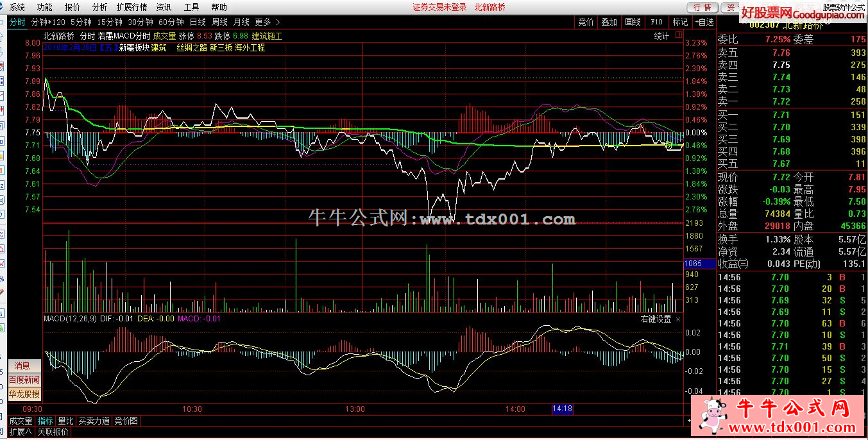Open the 华龙股搜 button
868x440 pixels.
(24, 394)
